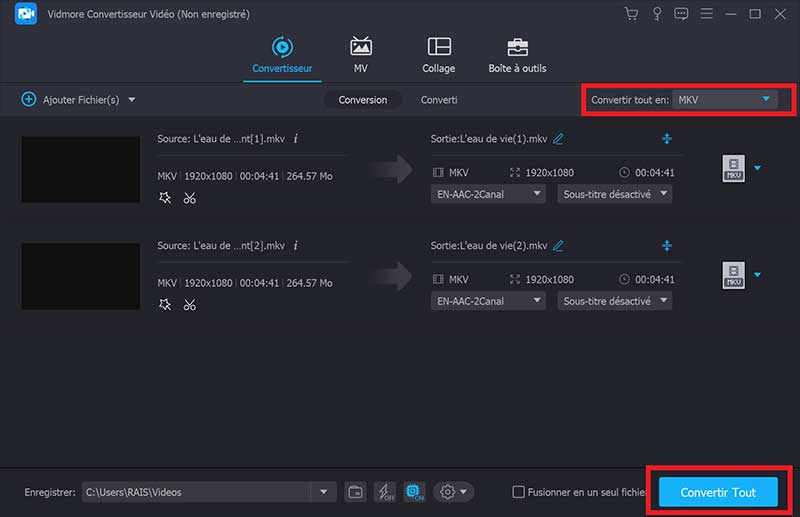Enable Fusionner en un seul fichier checkbox

[x=518, y=492]
